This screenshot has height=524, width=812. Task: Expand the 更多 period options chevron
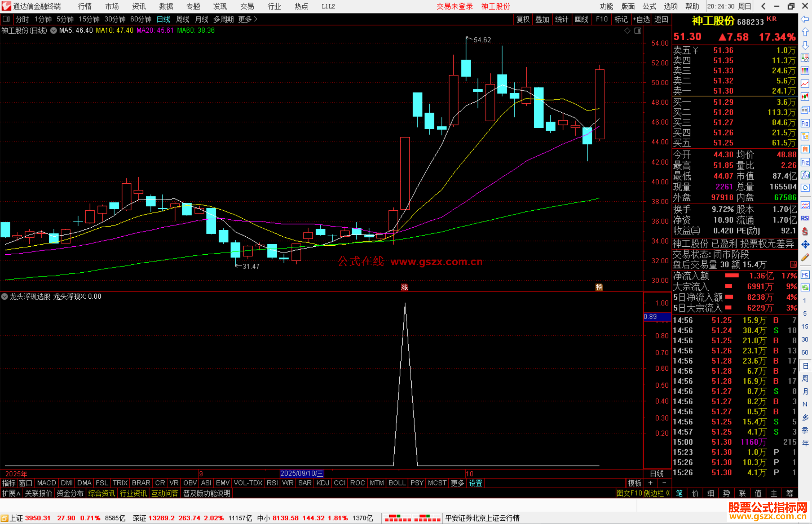tap(256, 19)
